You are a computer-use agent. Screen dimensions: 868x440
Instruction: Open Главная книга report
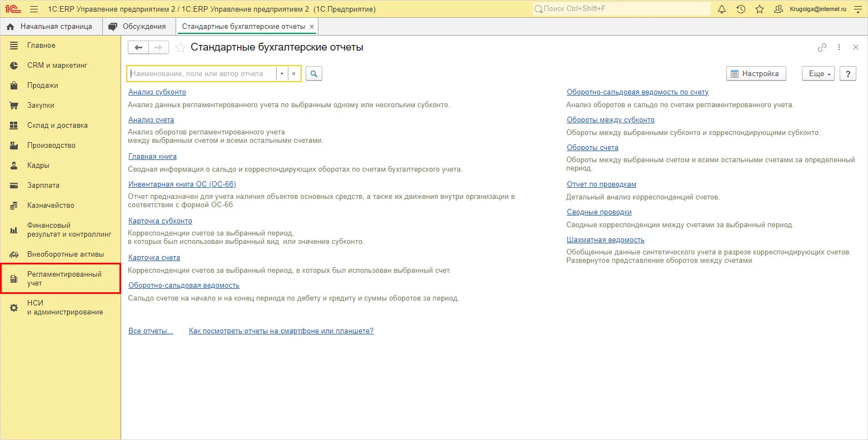[x=152, y=157]
